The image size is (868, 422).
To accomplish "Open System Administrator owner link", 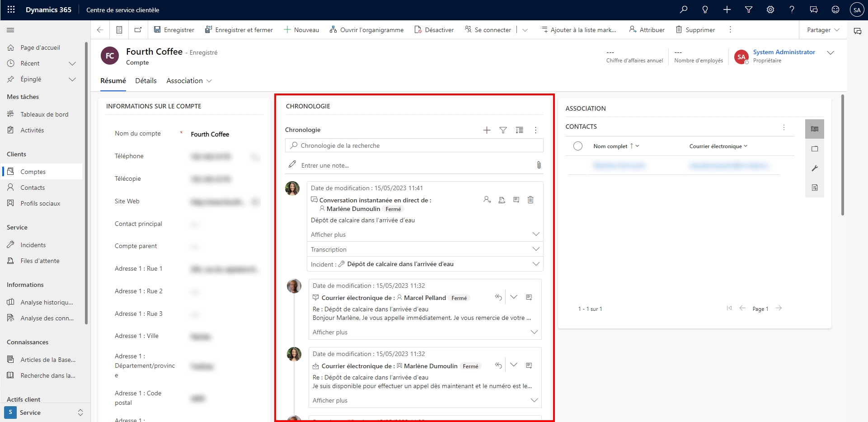I will 784,52.
